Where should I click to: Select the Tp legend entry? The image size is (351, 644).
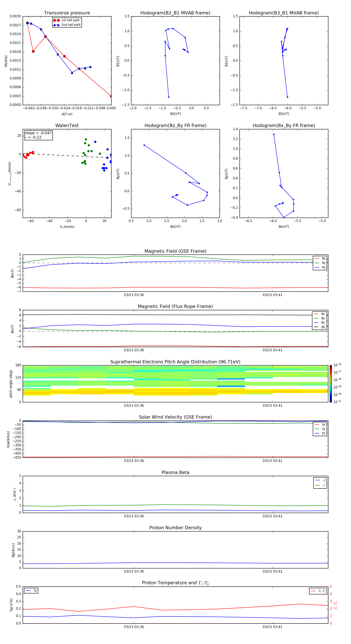[x=31, y=591]
